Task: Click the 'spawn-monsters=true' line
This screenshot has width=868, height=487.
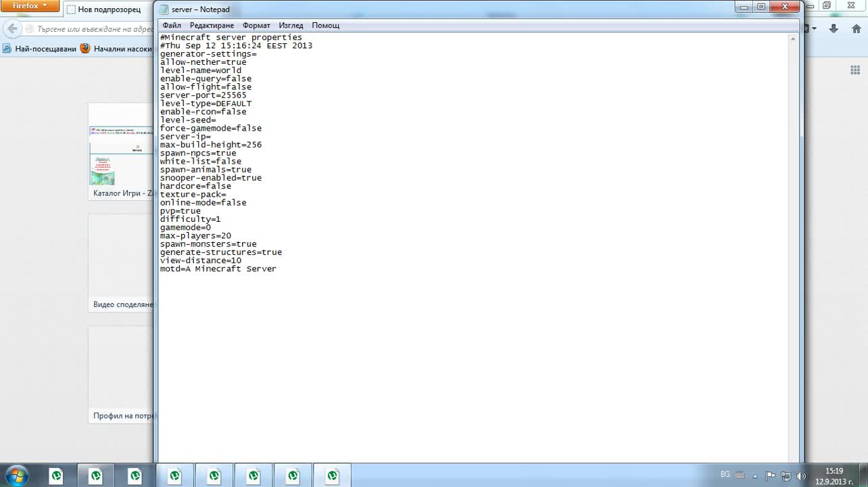Action: (208, 244)
